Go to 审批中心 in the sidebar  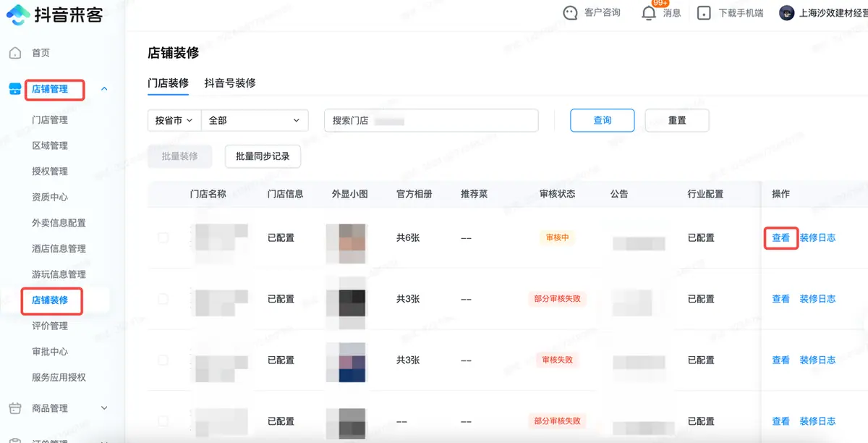[x=50, y=352]
